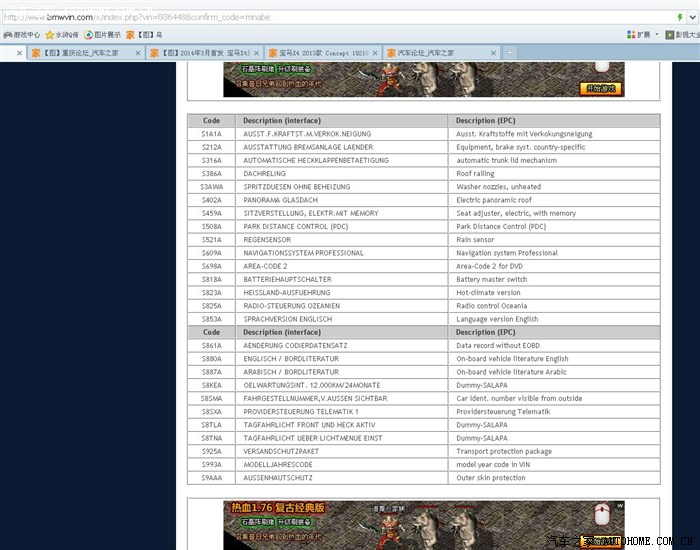Click the extensions dropdown arrow beside 扩展
This screenshot has width=700, height=550.
656,34
